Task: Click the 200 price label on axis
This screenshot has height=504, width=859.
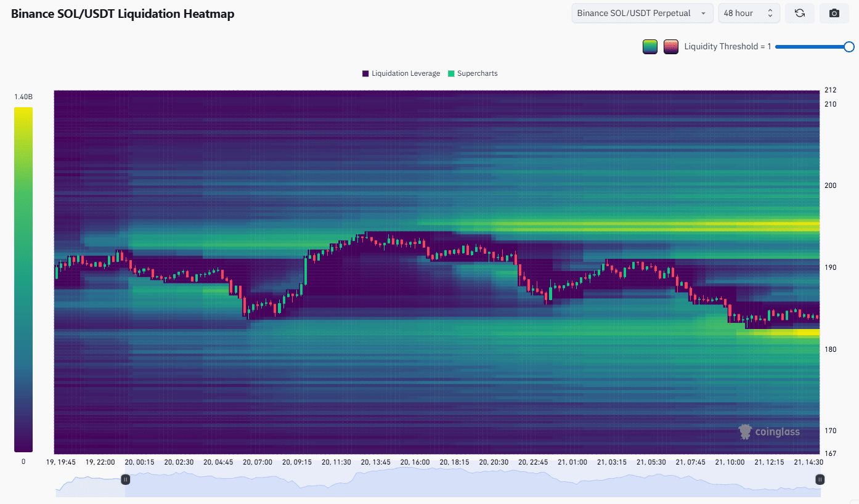Action: pyautogui.click(x=831, y=185)
